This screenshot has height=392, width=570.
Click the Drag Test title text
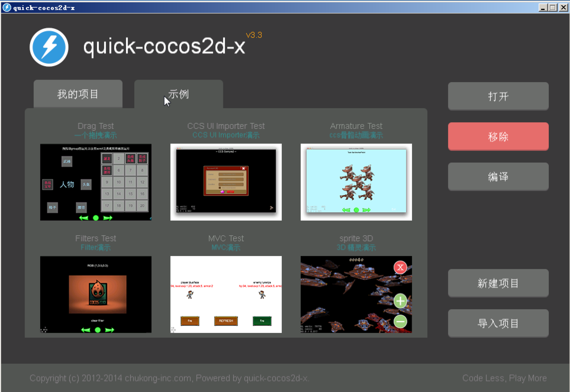[x=96, y=126]
